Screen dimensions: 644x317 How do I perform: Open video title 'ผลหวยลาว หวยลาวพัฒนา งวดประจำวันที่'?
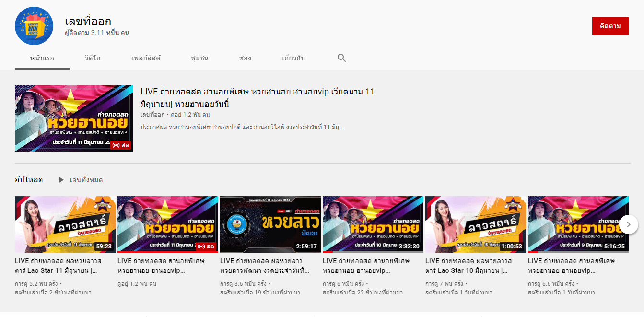click(x=265, y=266)
